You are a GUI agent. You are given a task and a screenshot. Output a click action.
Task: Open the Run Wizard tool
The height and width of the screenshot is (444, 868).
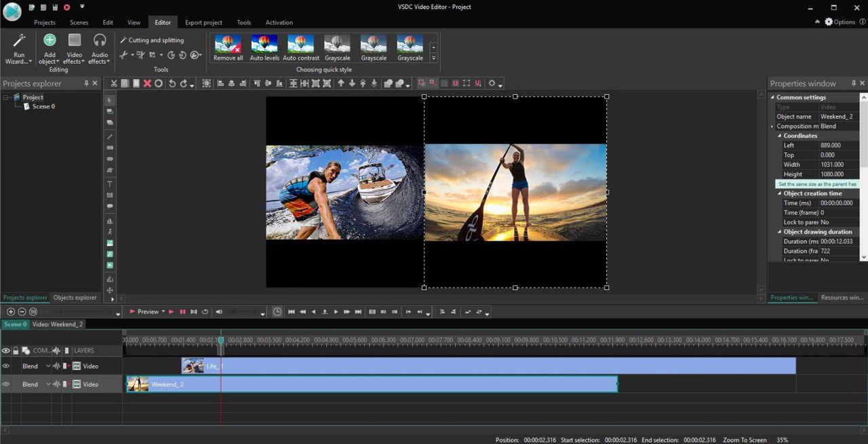coord(18,49)
